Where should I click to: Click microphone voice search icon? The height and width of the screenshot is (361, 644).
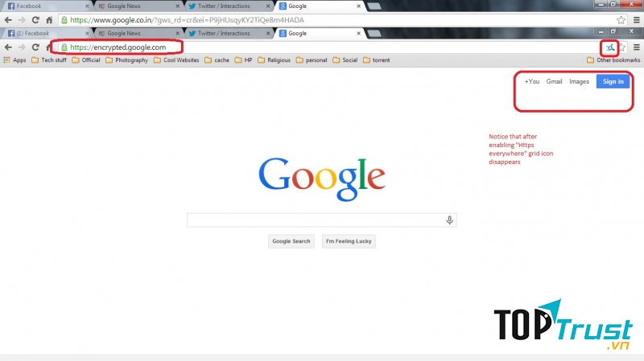click(450, 220)
